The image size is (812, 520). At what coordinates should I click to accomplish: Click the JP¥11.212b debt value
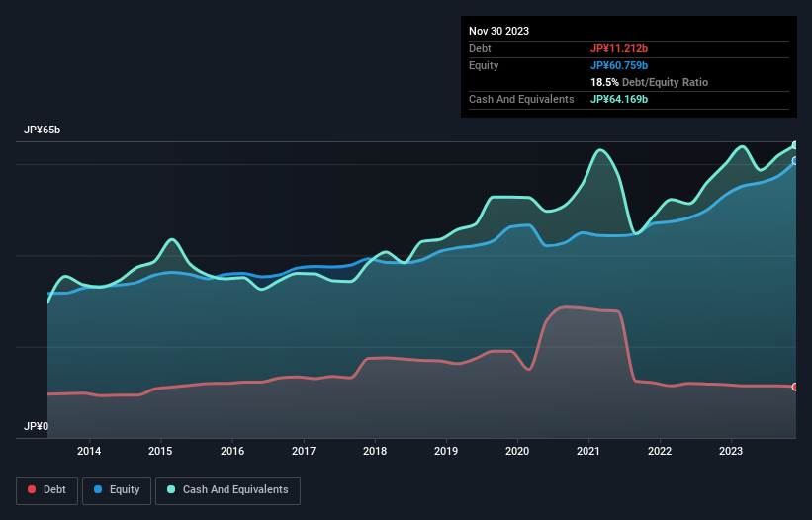coord(619,48)
